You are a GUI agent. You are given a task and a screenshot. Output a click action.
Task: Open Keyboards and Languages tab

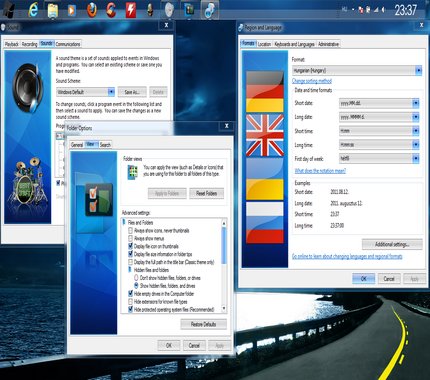click(294, 44)
